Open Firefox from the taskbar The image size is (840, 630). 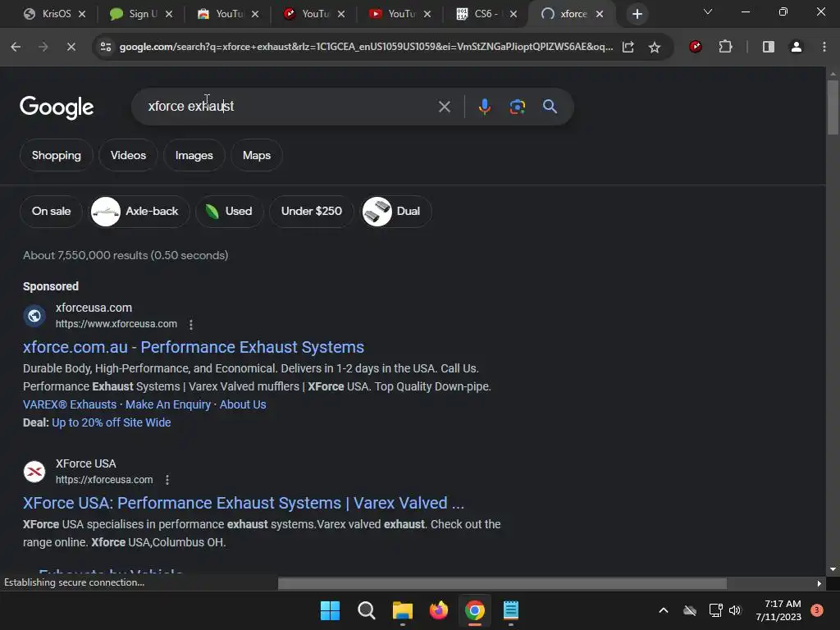439,610
